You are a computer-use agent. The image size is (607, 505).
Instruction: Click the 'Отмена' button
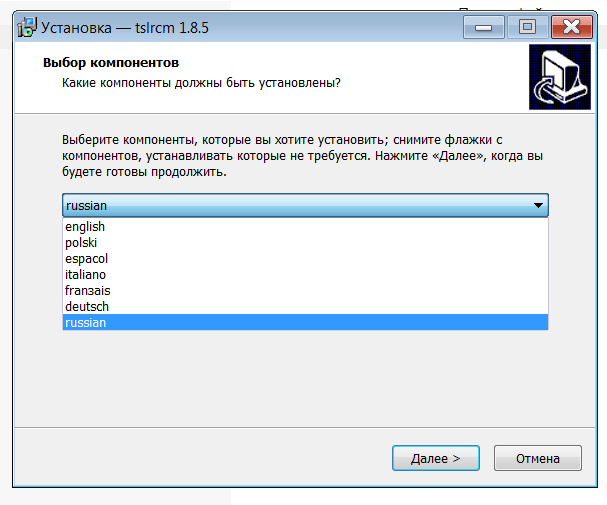[x=537, y=458]
